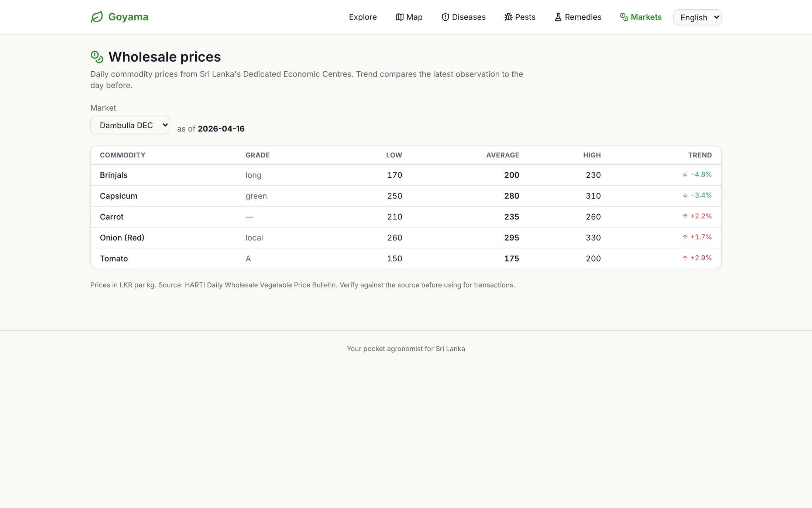Click the Remedies flask icon
The width and height of the screenshot is (812, 508).
558,17
